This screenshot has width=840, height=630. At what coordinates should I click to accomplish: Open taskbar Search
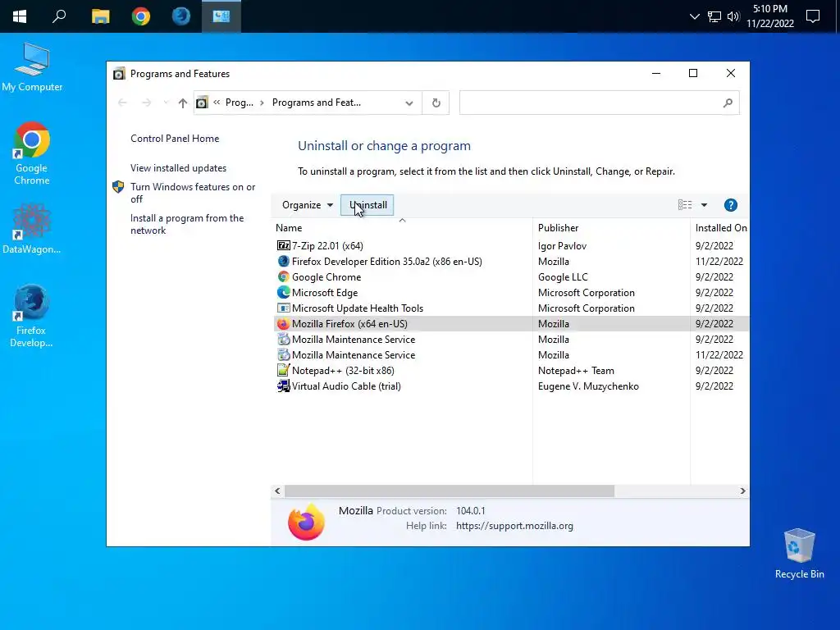(x=59, y=16)
